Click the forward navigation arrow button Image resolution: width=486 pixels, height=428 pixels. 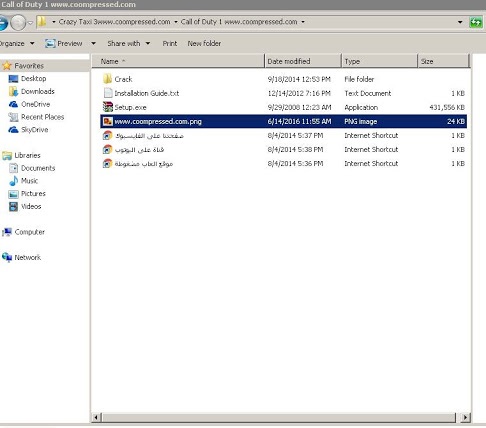[18, 23]
